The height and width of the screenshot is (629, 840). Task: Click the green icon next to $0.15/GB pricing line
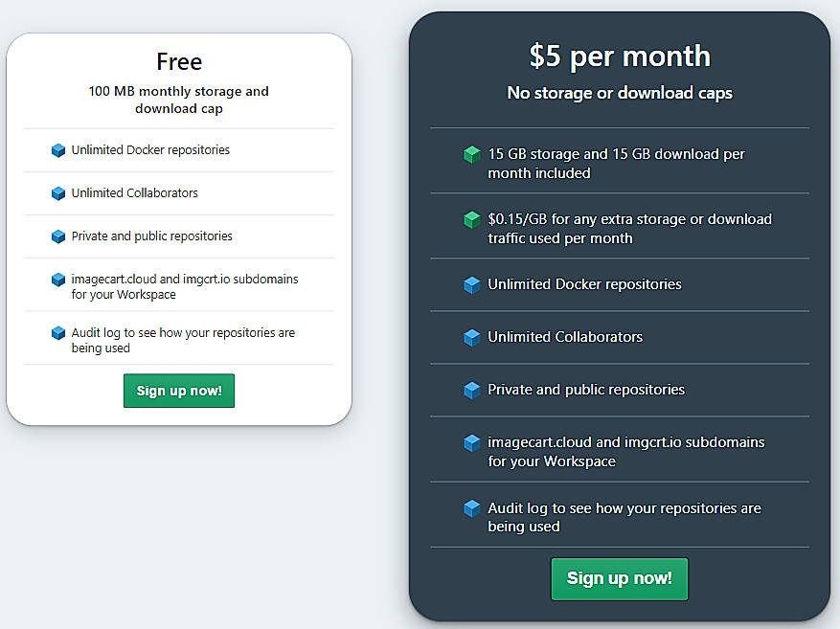[x=472, y=219]
